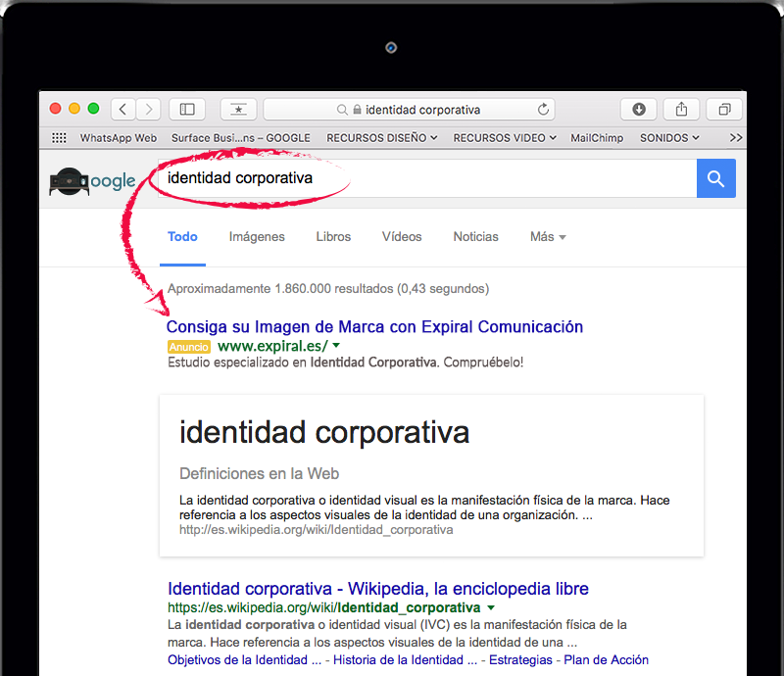784x676 pixels.
Task: Show the Safari sidebar
Action: pos(187,109)
